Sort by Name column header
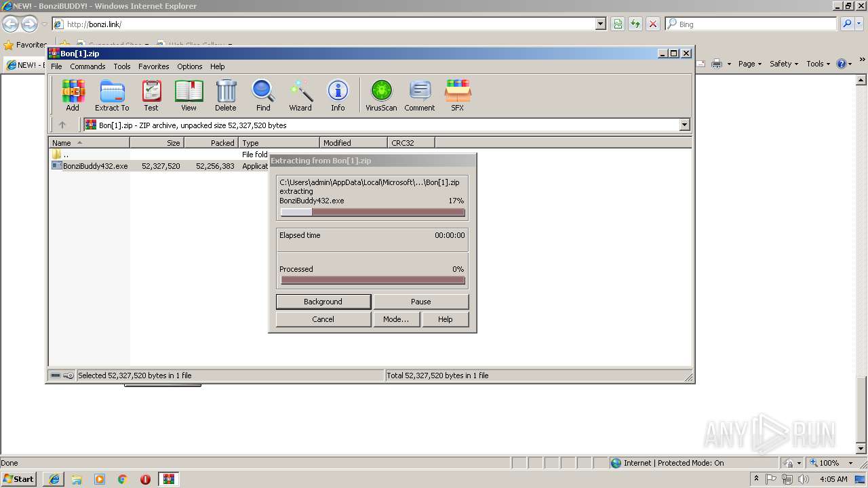The width and height of the screenshot is (868, 488). [x=89, y=143]
